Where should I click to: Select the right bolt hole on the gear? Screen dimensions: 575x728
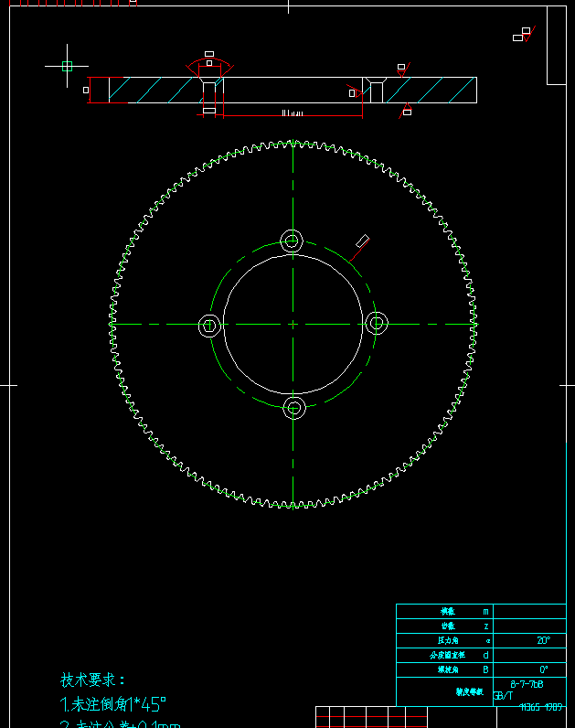[377, 323]
